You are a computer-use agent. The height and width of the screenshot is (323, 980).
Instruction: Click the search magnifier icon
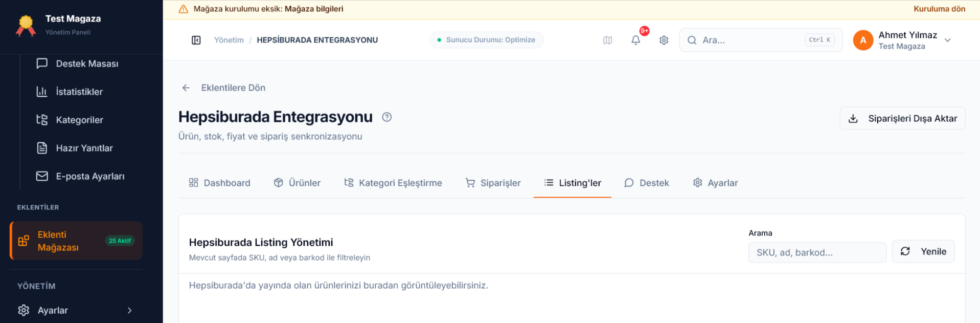pos(692,40)
